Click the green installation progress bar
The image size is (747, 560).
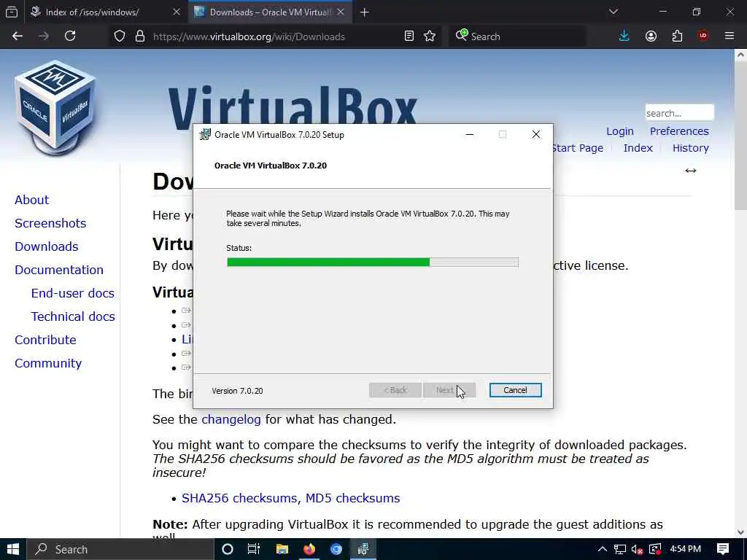click(373, 262)
